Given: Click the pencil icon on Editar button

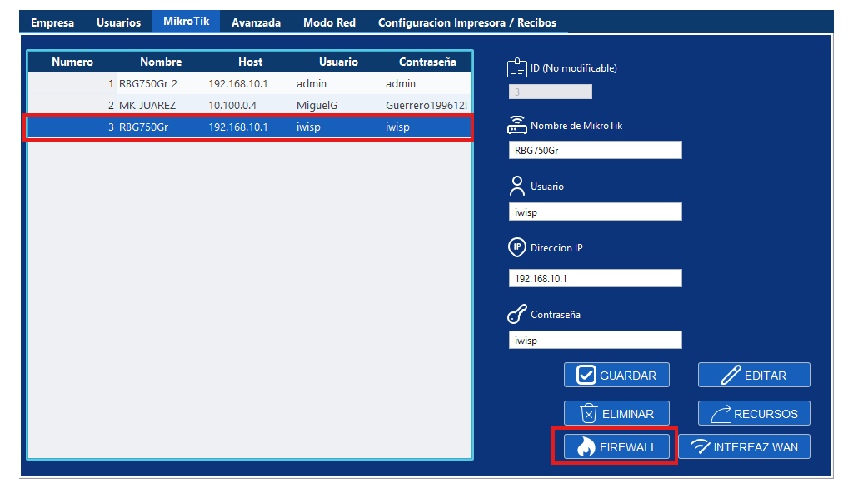Looking at the screenshot, I should pos(731,376).
